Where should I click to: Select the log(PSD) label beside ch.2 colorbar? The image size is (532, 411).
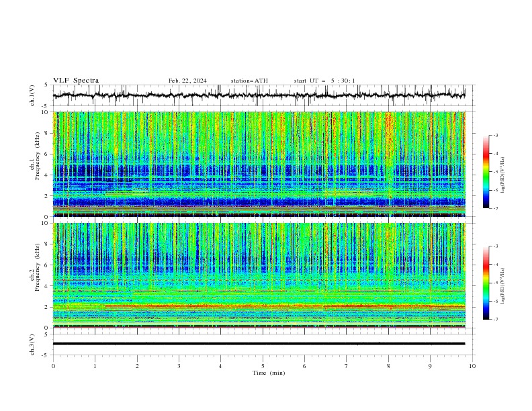tap(503, 285)
